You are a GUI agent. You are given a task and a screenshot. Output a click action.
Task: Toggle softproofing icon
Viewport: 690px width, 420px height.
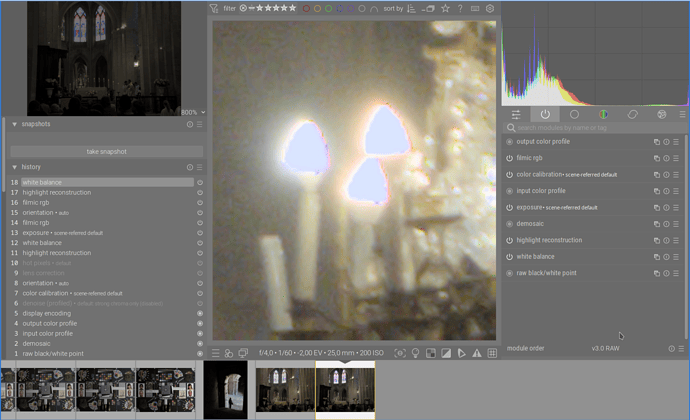coord(461,353)
